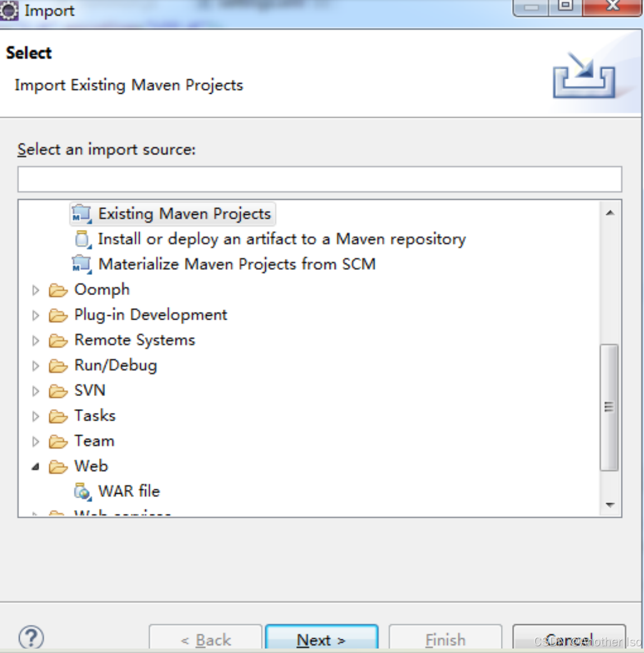Click the Cancel button
The image size is (644, 653).
(x=569, y=638)
